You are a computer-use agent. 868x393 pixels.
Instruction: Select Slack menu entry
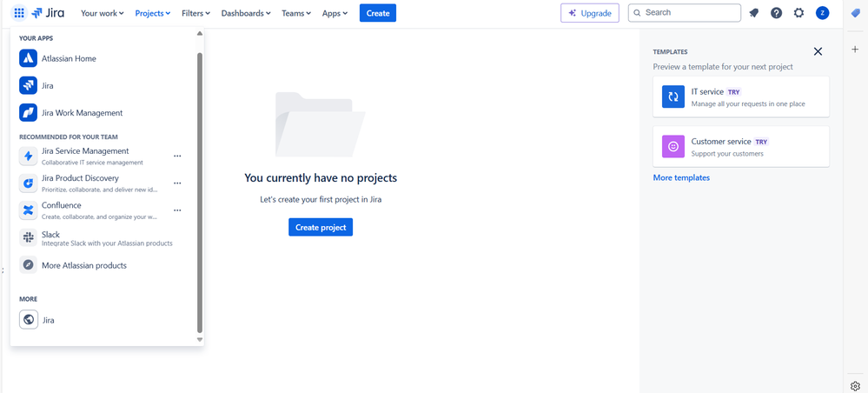(102, 237)
